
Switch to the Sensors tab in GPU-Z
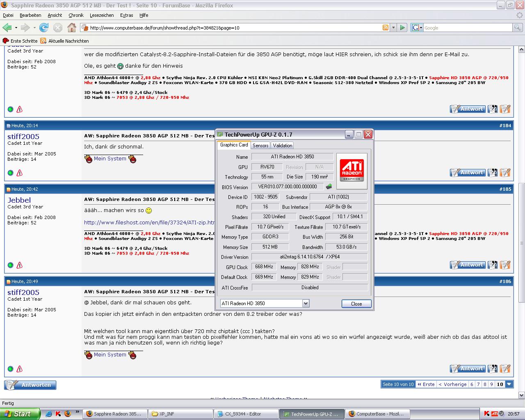[260, 146]
